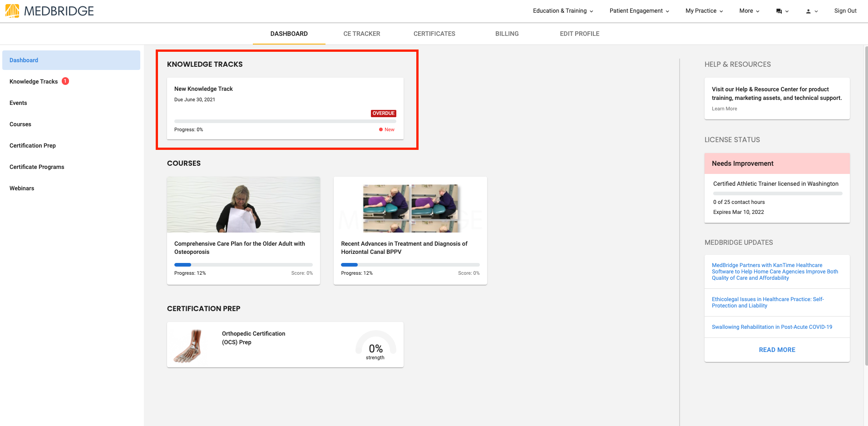Click the Horizontal Canal BPPV course thumbnail
The height and width of the screenshot is (426, 868).
(x=410, y=204)
